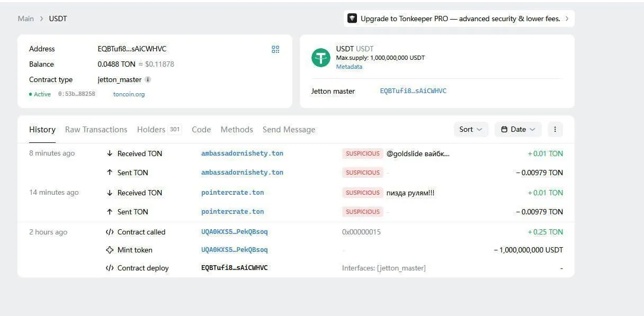Open ambassadornishety.ton in the Sent TON row

coord(242,173)
